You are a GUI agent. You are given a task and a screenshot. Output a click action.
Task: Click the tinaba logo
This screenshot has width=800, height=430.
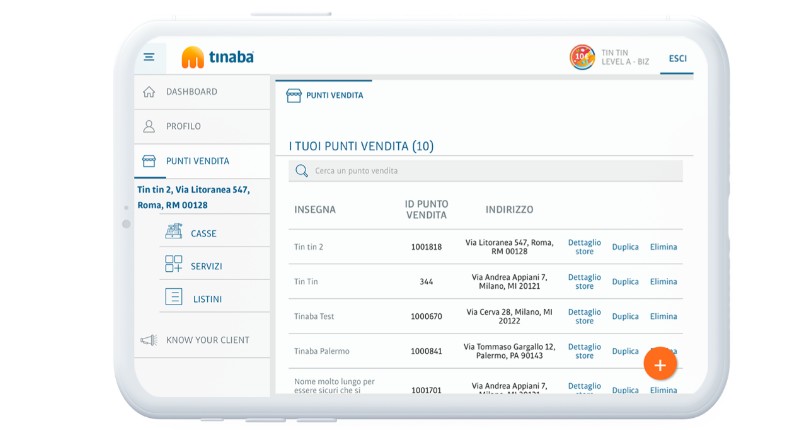click(218, 57)
